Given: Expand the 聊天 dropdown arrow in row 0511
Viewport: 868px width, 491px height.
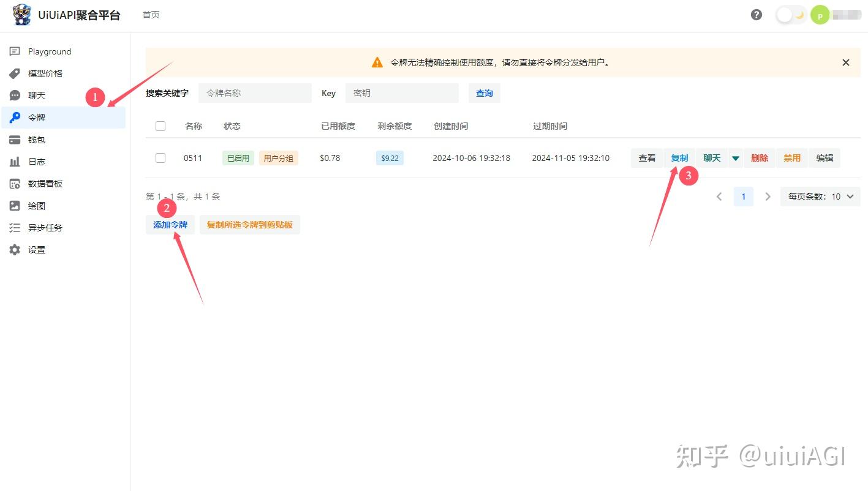Looking at the screenshot, I should click(736, 158).
